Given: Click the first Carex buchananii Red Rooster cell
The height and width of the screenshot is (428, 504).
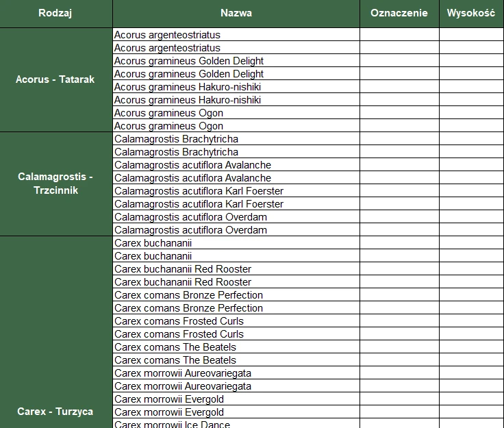Looking at the screenshot, I should click(236, 268).
